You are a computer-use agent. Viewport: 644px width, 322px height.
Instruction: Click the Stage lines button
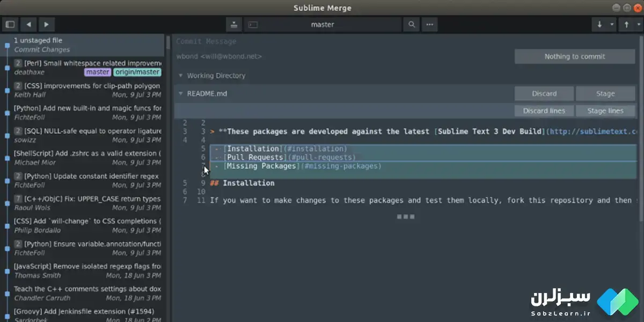(x=605, y=111)
